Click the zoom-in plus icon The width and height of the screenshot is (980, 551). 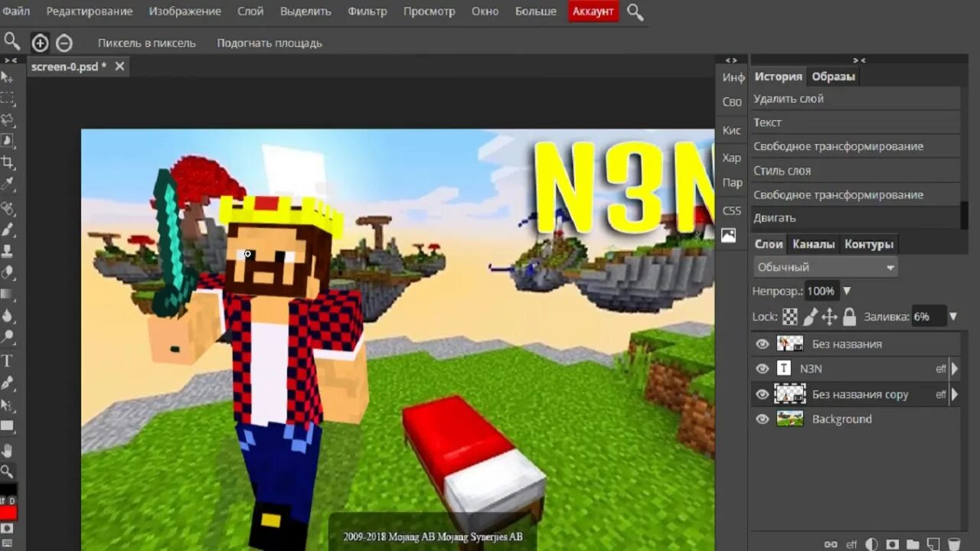click(x=40, y=43)
